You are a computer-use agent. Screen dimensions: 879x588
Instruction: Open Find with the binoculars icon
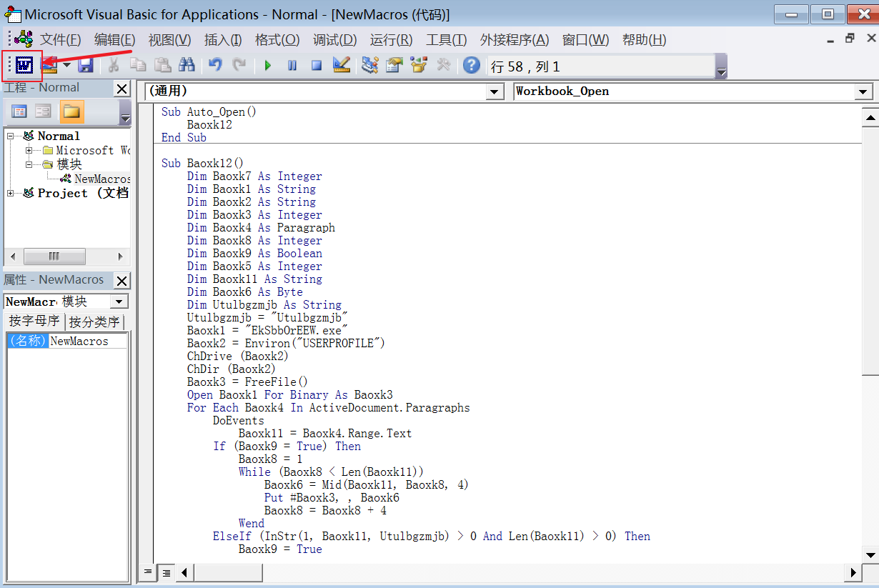coord(187,66)
